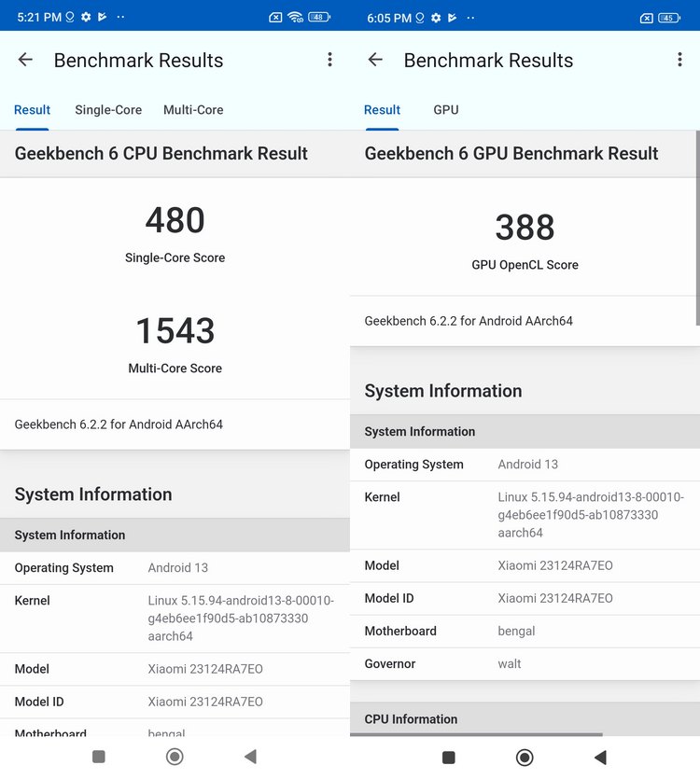This screenshot has width=700, height=779.
Task: Tap the no-SIM icon in right status bar
Action: [646, 19]
